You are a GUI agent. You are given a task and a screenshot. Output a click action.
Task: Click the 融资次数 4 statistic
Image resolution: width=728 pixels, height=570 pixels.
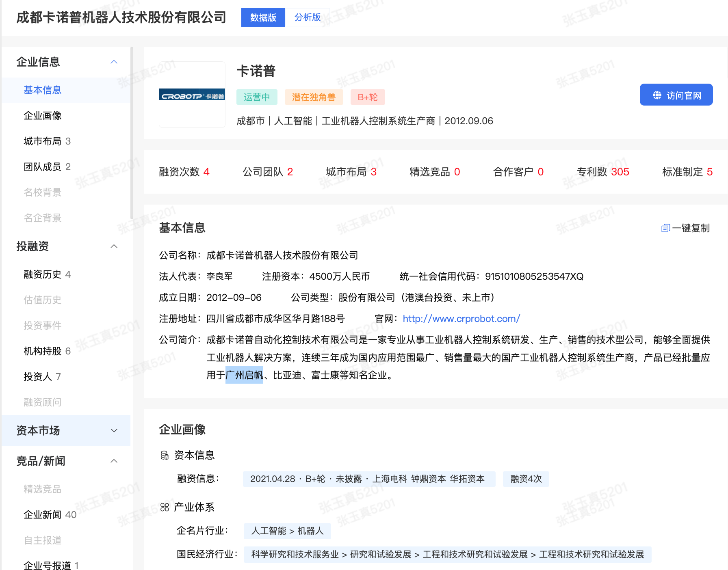184,172
